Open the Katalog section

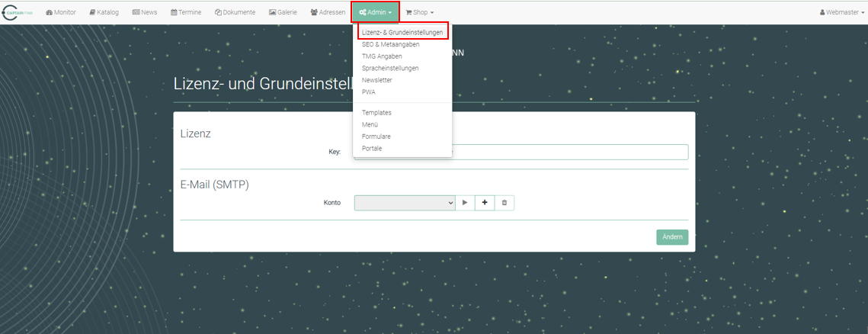(x=104, y=12)
